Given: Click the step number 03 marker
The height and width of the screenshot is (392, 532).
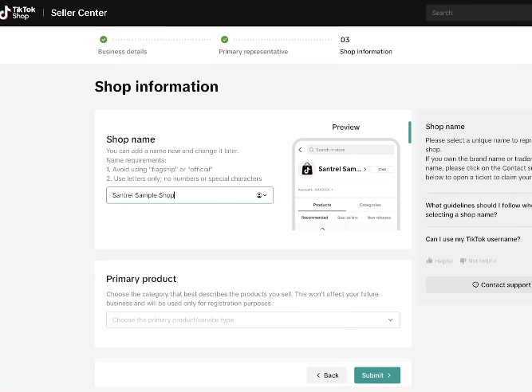Looking at the screenshot, I should [345, 40].
